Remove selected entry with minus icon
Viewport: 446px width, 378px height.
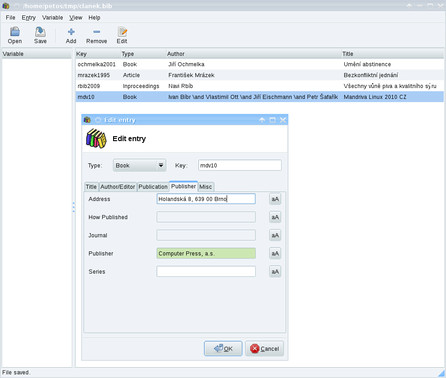[x=96, y=35]
